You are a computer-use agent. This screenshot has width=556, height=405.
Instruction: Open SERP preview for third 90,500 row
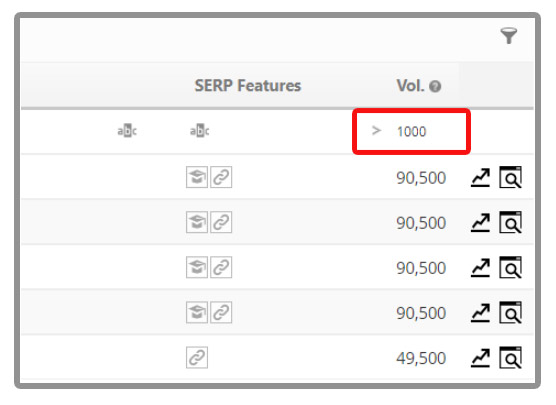511,267
